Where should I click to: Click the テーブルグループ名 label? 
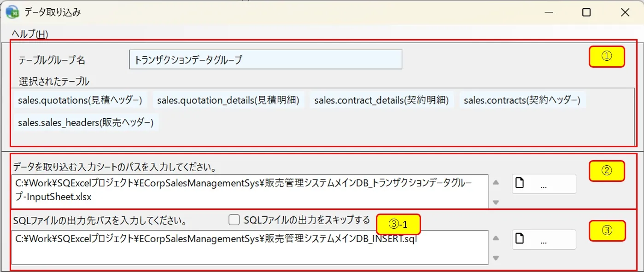(x=52, y=60)
